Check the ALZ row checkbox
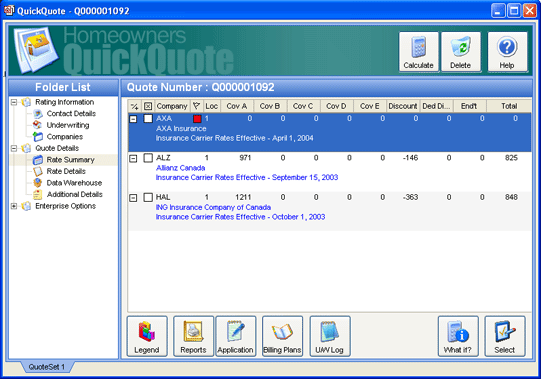This screenshot has height=379, width=541. (x=148, y=158)
